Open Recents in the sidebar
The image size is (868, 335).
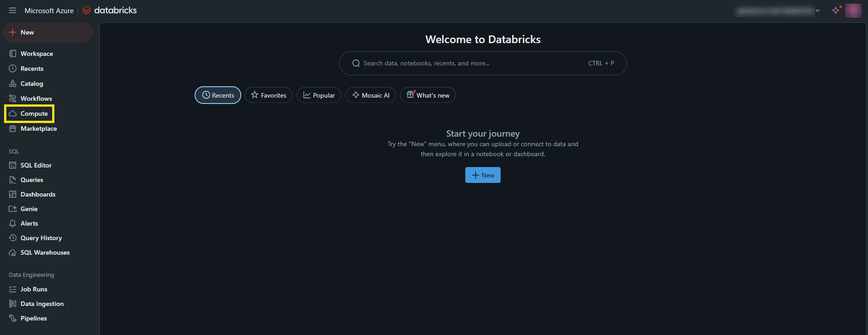[x=32, y=69]
